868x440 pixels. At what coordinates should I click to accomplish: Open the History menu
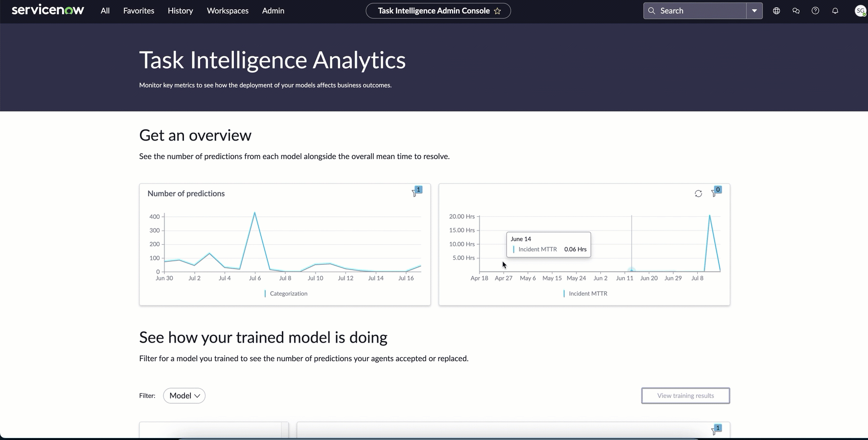(x=180, y=11)
